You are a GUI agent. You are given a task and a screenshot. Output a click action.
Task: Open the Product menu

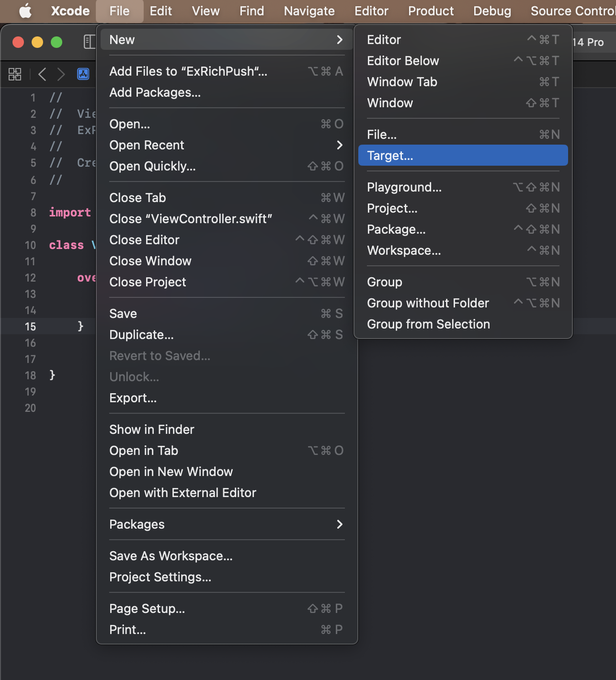coord(431,11)
